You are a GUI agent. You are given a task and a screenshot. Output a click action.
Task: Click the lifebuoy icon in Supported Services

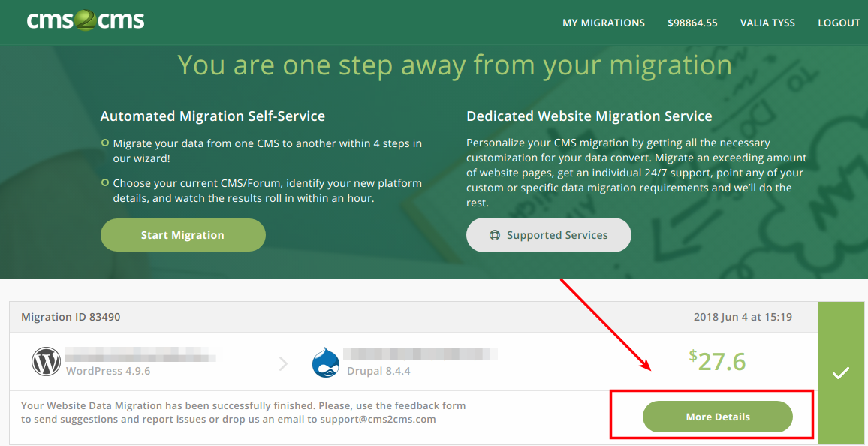[495, 235]
